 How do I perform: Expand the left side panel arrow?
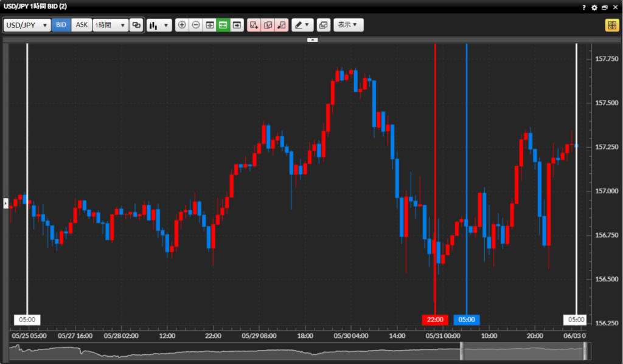[x=5, y=203]
